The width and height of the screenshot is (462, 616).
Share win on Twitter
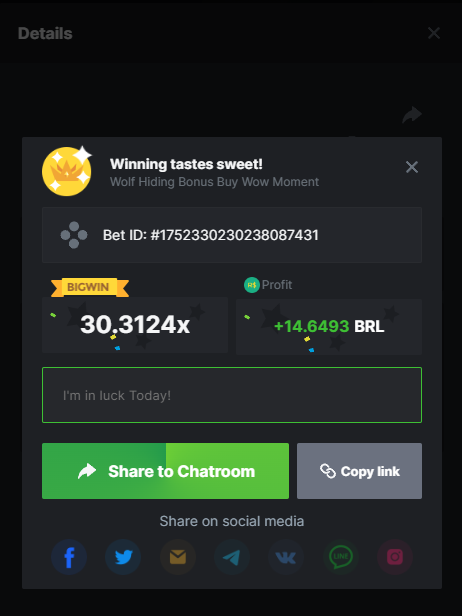coord(123,557)
